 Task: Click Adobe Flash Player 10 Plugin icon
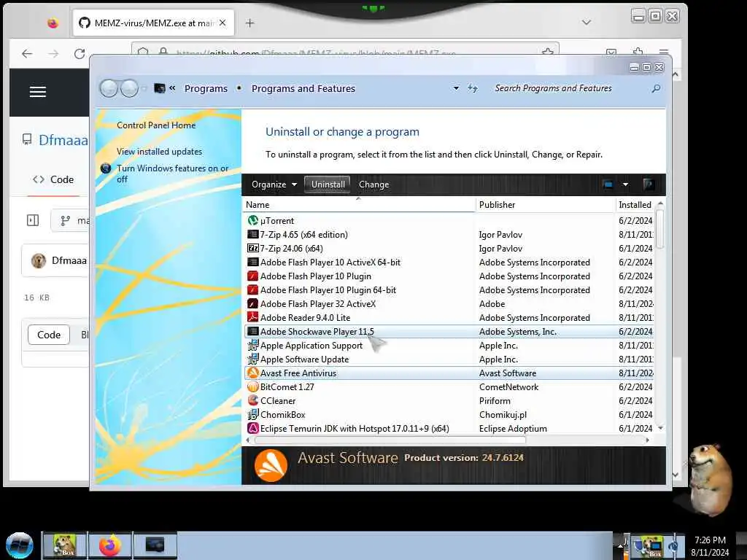click(253, 276)
